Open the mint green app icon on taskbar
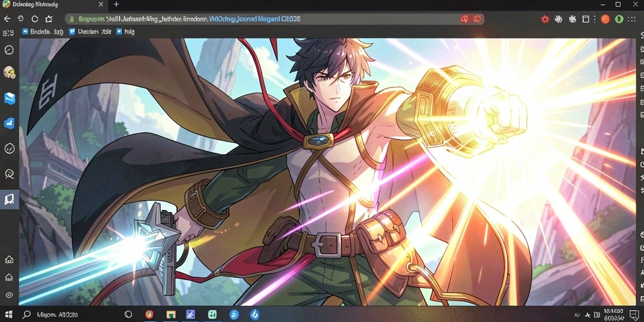Image resolution: width=644 pixels, height=322 pixels. pos(213,314)
